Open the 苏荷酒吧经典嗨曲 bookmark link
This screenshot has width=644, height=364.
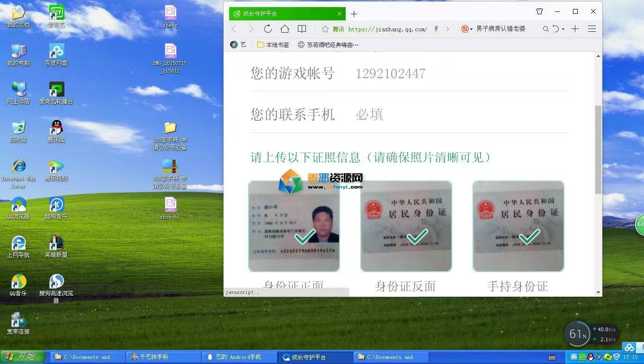(328, 45)
